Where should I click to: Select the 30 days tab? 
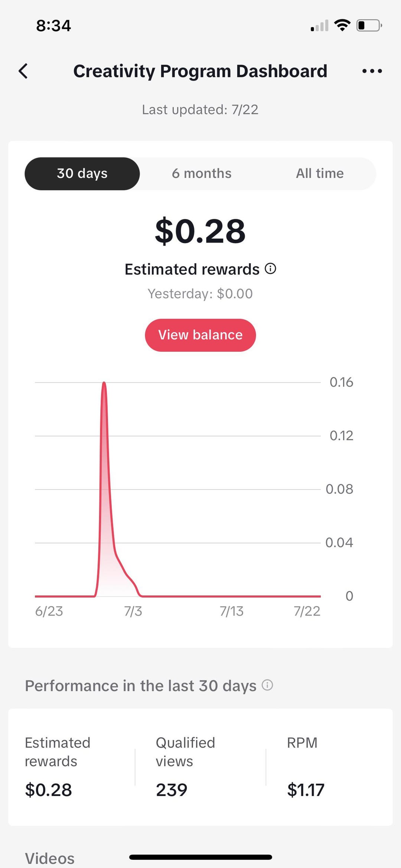pos(82,173)
